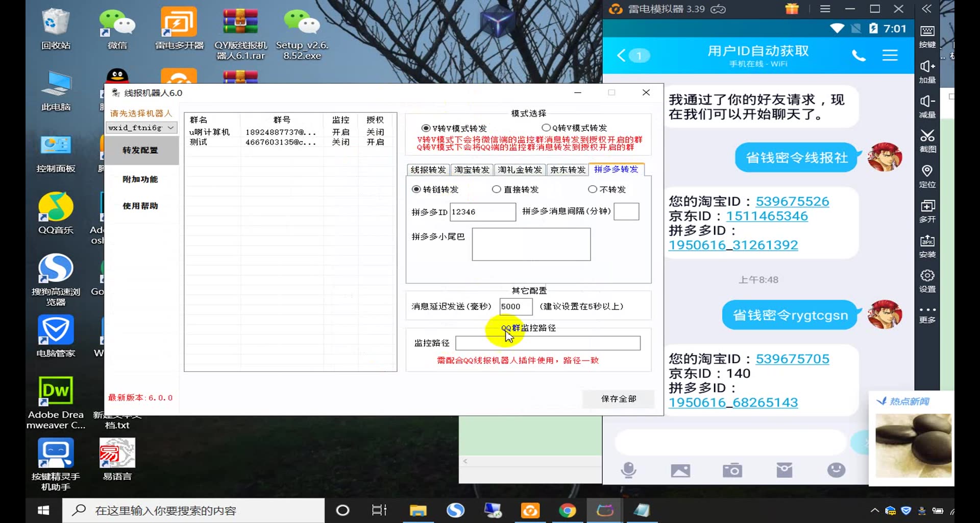This screenshot has width=980, height=523.
Task: Show hidden system tray icons arrow
Action: coord(874,510)
